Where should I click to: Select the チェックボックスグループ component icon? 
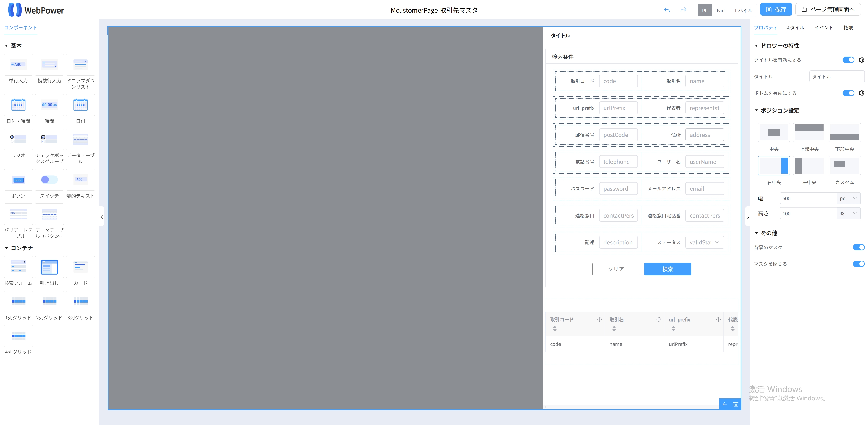tap(49, 139)
